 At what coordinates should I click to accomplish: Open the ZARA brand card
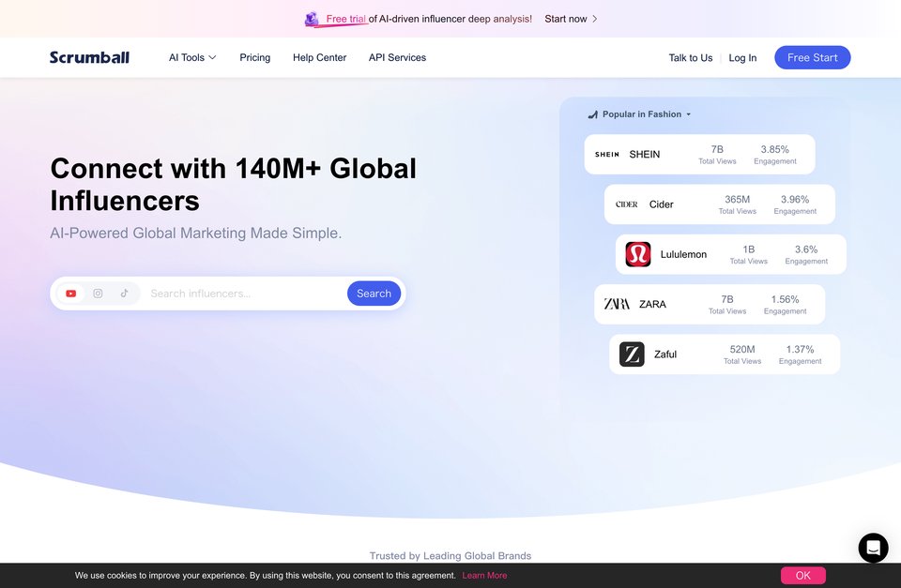coord(710,305)
